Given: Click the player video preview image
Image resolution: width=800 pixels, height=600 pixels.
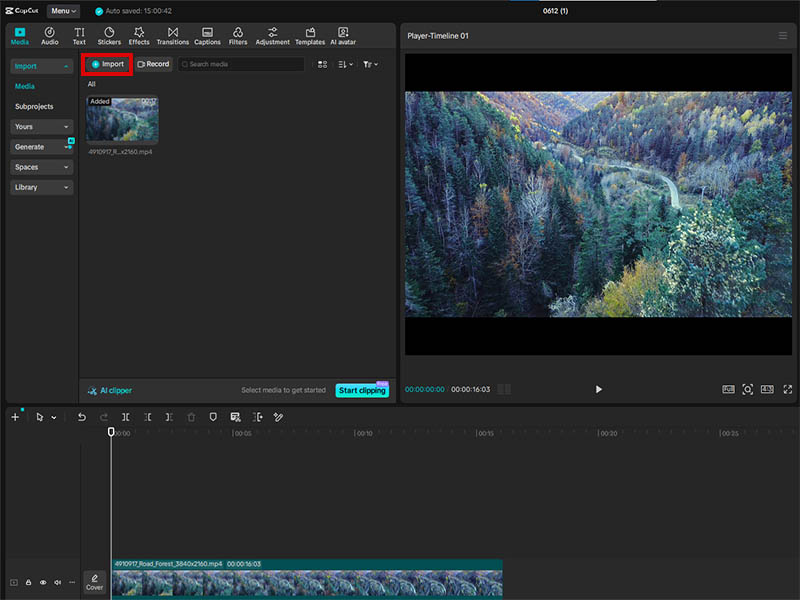Looking at the screenshot, I should pyautogui.click(x=598, y=204).
